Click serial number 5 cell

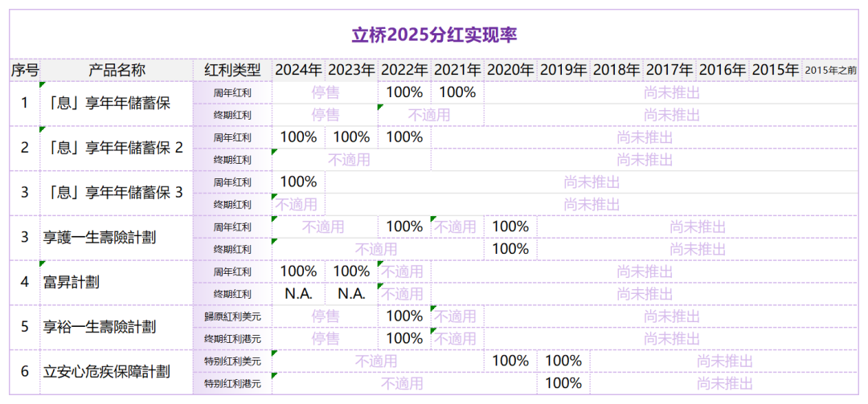point(25,327)
